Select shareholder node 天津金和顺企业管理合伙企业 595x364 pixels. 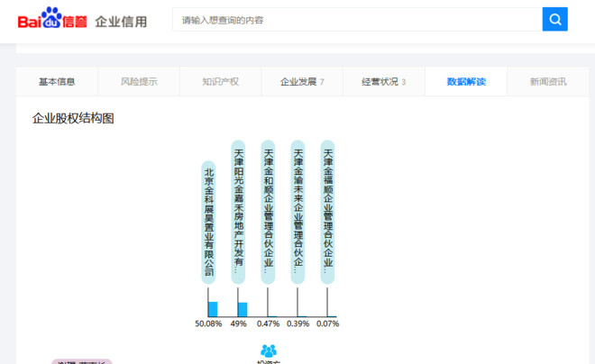pyautogui.click(x=268, y=212)
